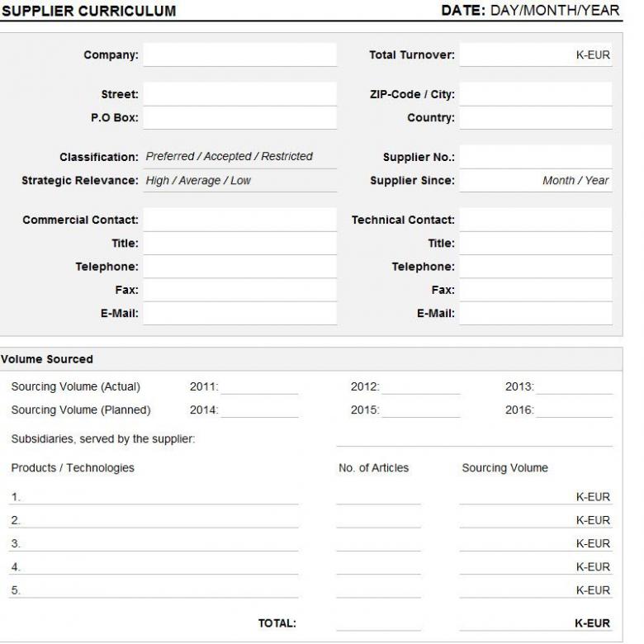Click the DAY/MONTH/YEAR date text
This screenshot has height=644, width=644.
[x=555, y=11]
